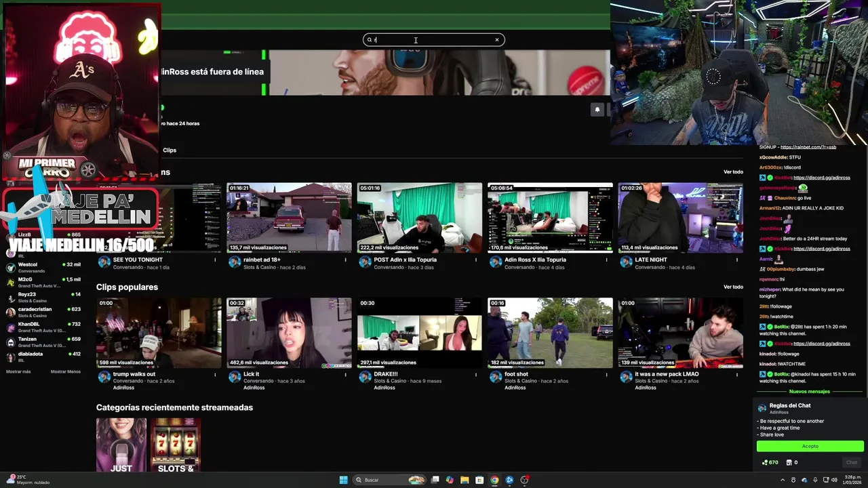This screenshot has width=868, height=488.
Task: Show hidden system tray icons chevron
Action: point(783,480)
